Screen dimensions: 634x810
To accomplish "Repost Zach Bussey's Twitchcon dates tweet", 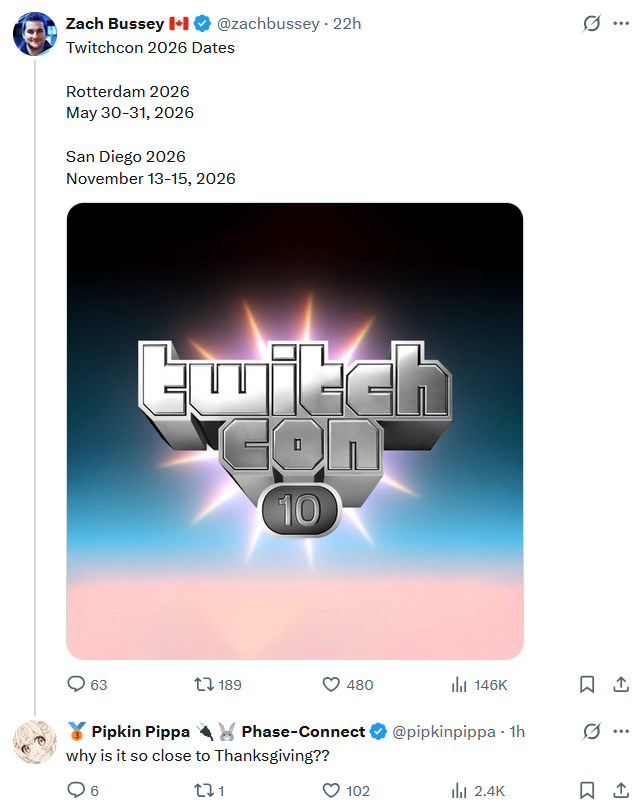I will [203, 685].
